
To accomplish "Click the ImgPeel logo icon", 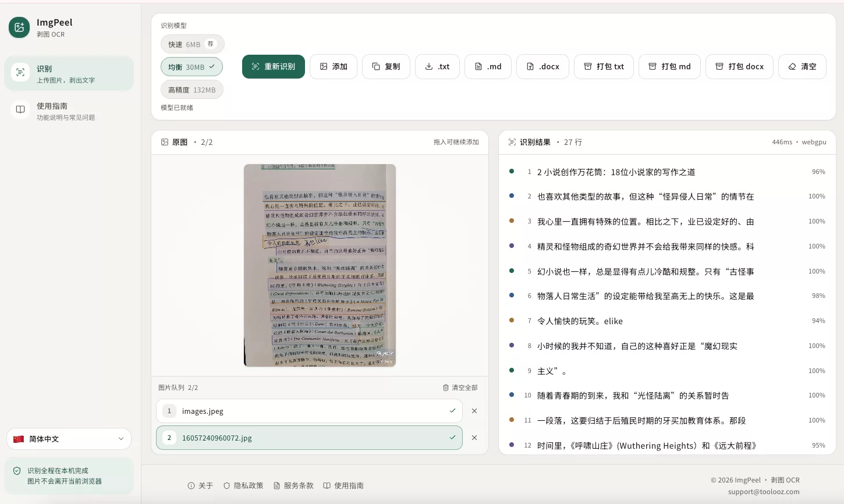I will pos(19,27).
